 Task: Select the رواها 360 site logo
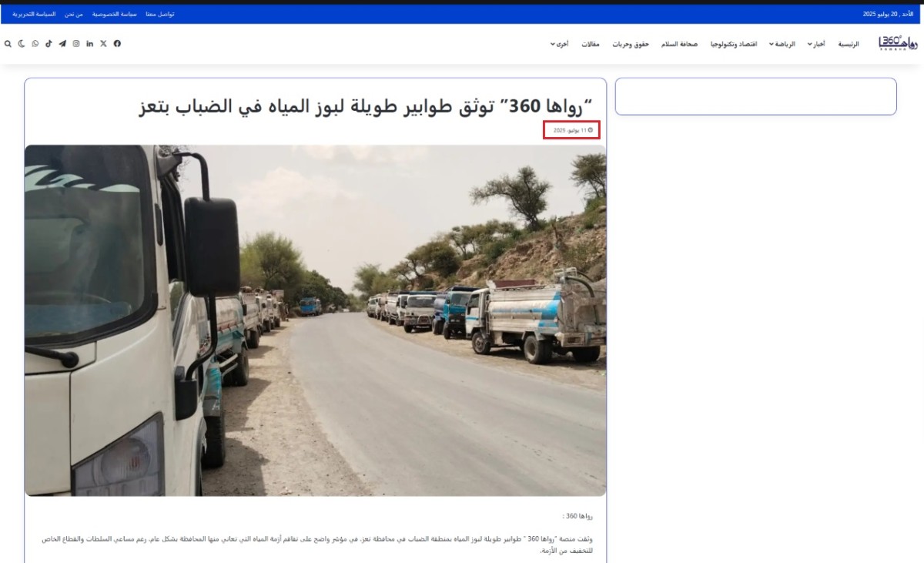click(x=899, y=44)
